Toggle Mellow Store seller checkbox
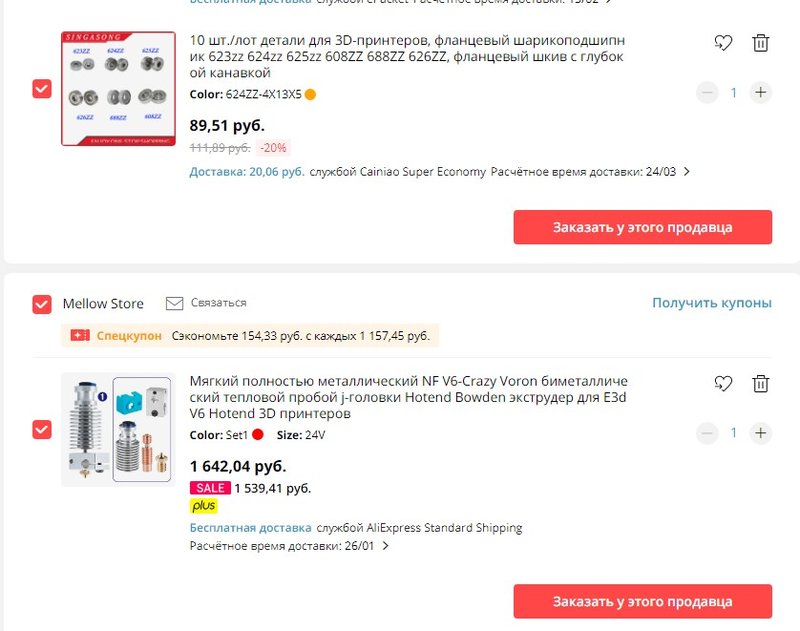The height and width of the screenshot is (631, 800). (42, 304)
